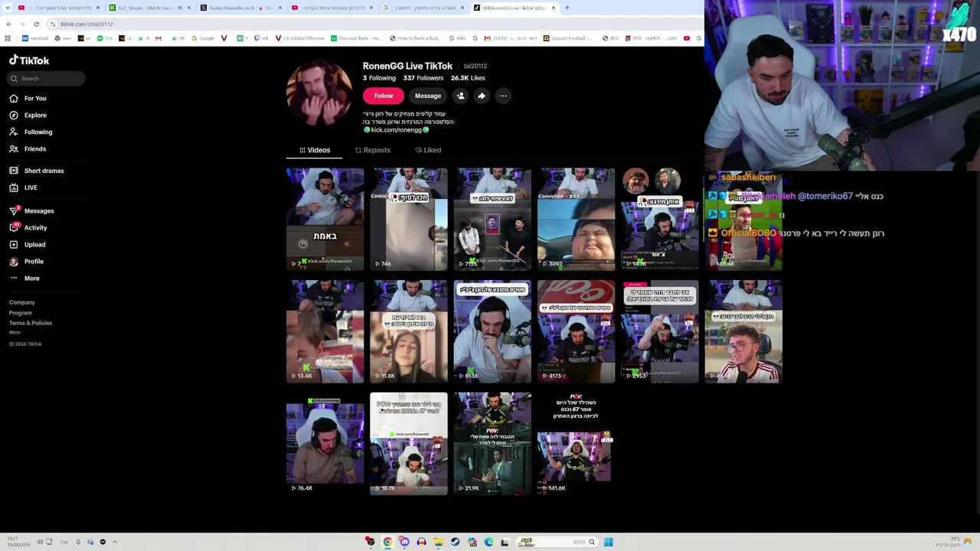This screenshot has width=980, height=551.
Task: Click the RonenGG profile avatar
Action: tap(319, 93)
